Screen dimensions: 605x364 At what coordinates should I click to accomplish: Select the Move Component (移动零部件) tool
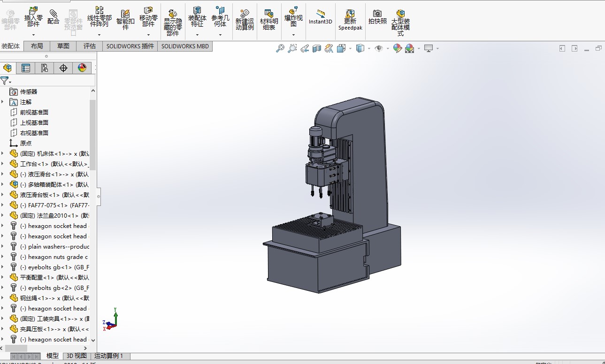click(148, 10)
